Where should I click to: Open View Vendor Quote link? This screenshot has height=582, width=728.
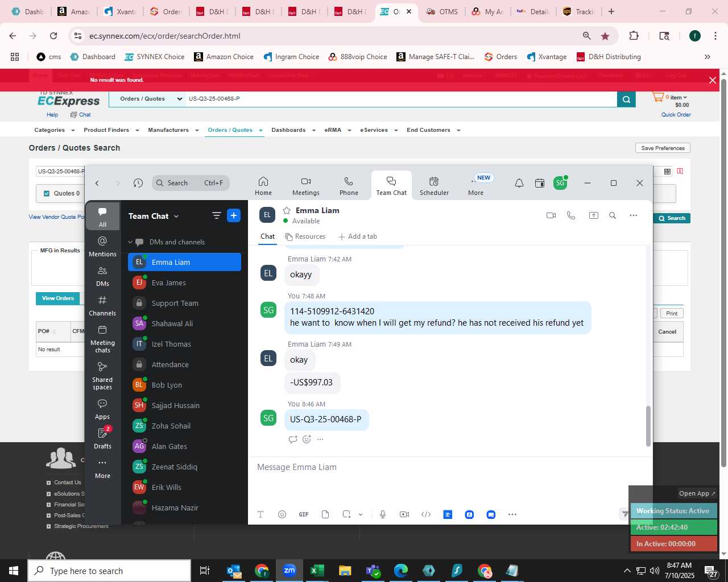coord(56,217)
